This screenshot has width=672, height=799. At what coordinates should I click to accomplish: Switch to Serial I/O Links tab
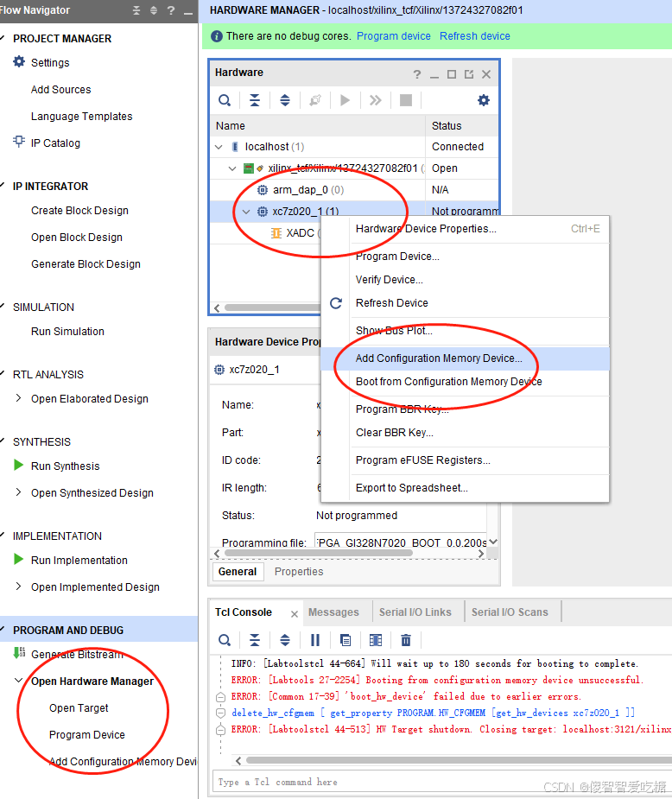coord(415,612)
